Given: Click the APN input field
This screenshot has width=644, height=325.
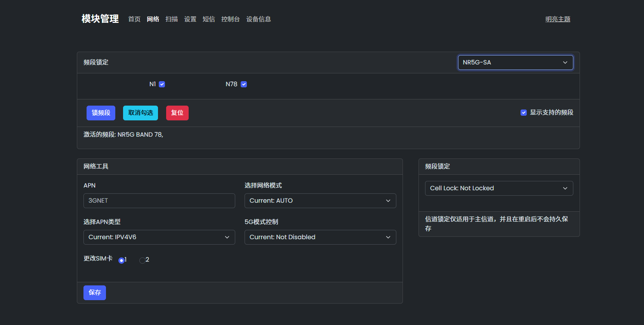Looking at the screenshot, I should point(159,201).
